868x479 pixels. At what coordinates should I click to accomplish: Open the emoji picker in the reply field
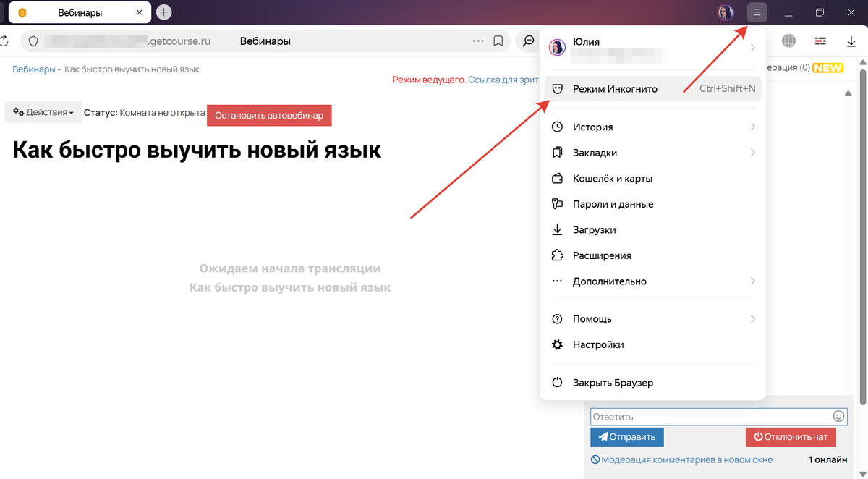[x=838, y=416]
